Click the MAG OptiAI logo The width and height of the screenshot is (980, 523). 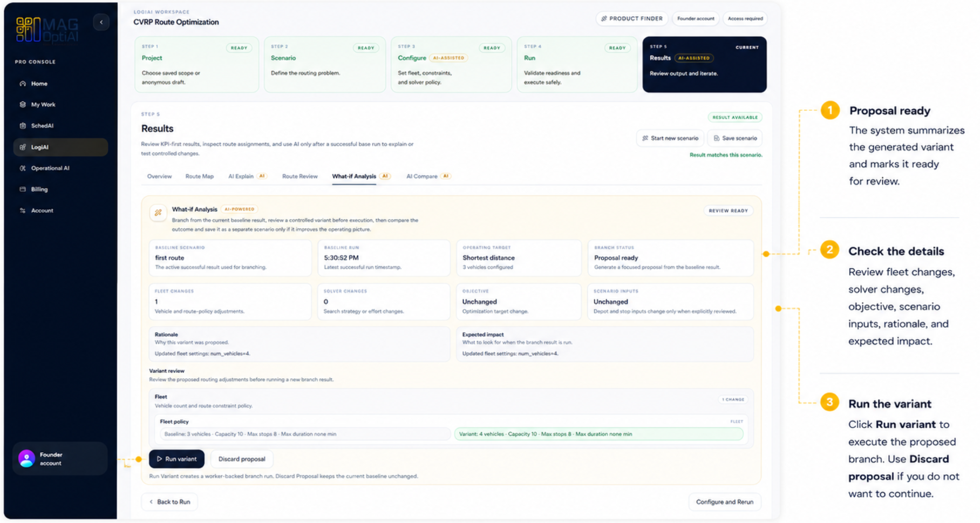coord(47,29)
